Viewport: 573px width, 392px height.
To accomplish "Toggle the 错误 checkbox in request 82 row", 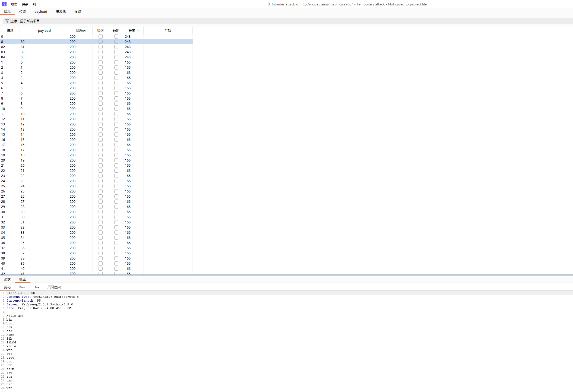I will (x=100, y=47).
